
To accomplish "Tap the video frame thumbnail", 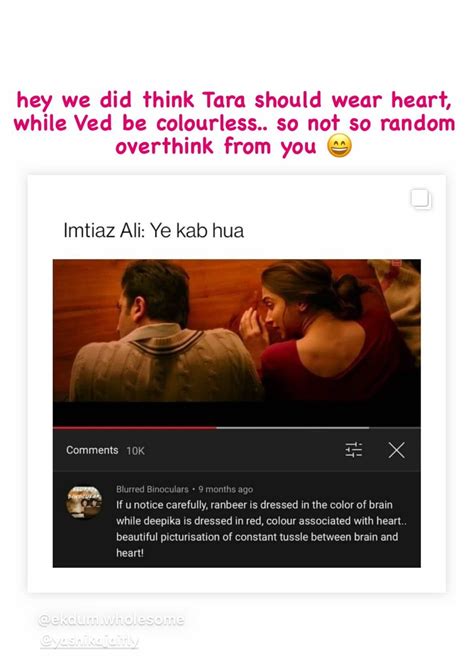I will point(237,330).
